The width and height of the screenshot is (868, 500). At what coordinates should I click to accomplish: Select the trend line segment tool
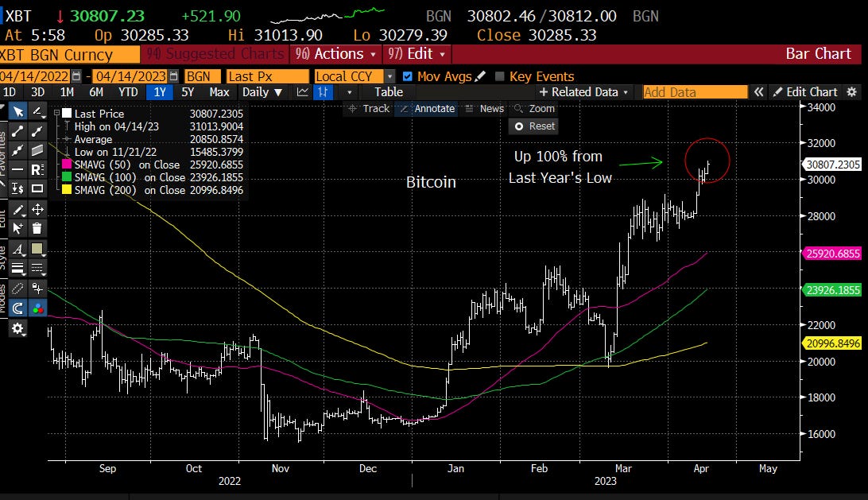pyautogui.click(x=17, y=131)
